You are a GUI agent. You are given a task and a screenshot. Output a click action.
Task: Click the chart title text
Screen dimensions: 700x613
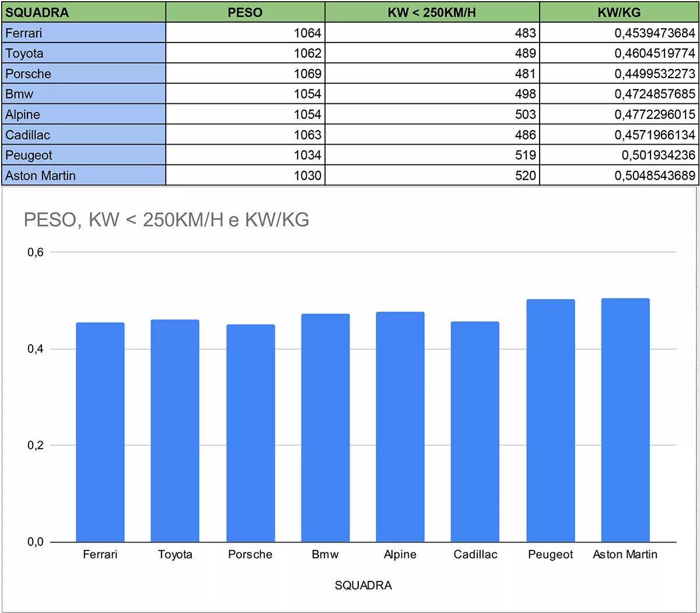166,220
